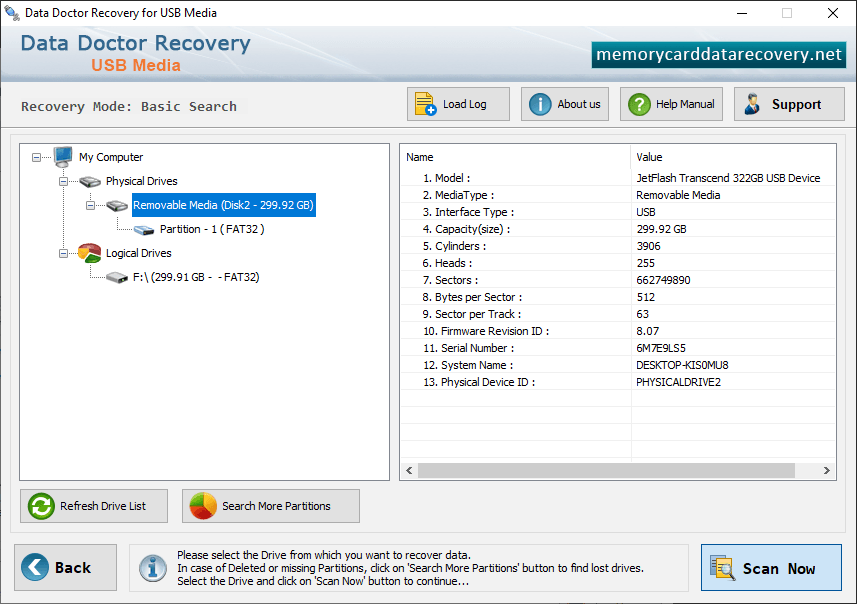This screenshot has height=604, width=857.
Task: Click the Load Log document icon
Action: point(425,104)
